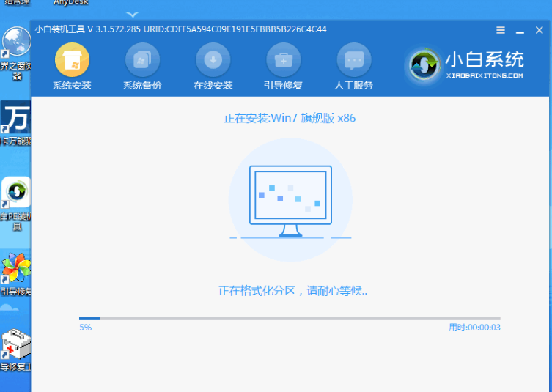
Task: Click the AnyDesk desktop shortcut label
Action: [71, 2]
